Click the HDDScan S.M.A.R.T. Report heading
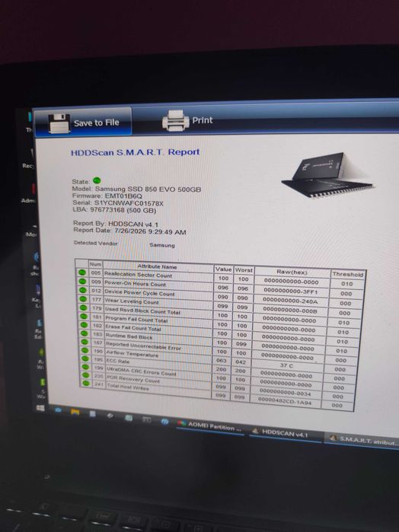 135,152
